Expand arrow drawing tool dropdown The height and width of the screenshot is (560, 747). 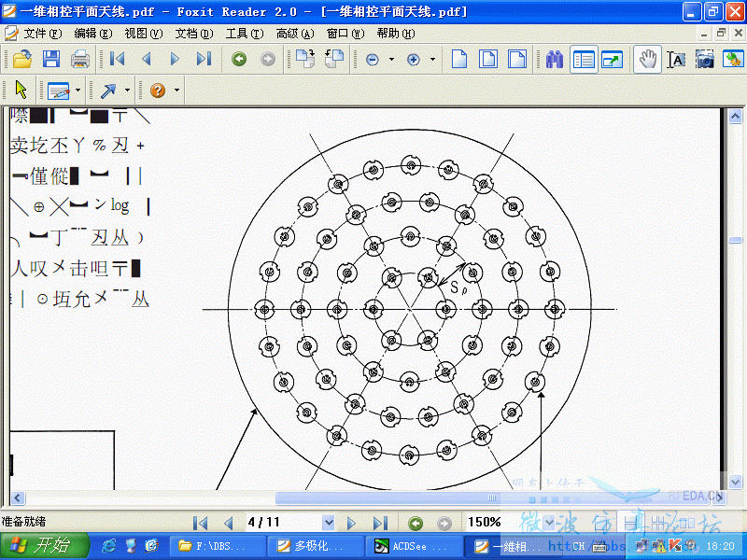127,90
